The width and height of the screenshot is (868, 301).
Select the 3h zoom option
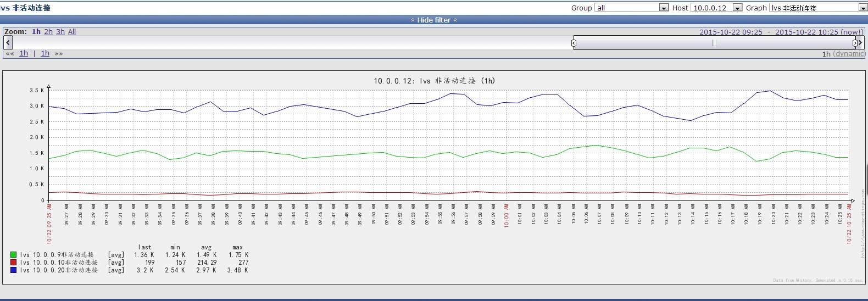coord(60,32)
